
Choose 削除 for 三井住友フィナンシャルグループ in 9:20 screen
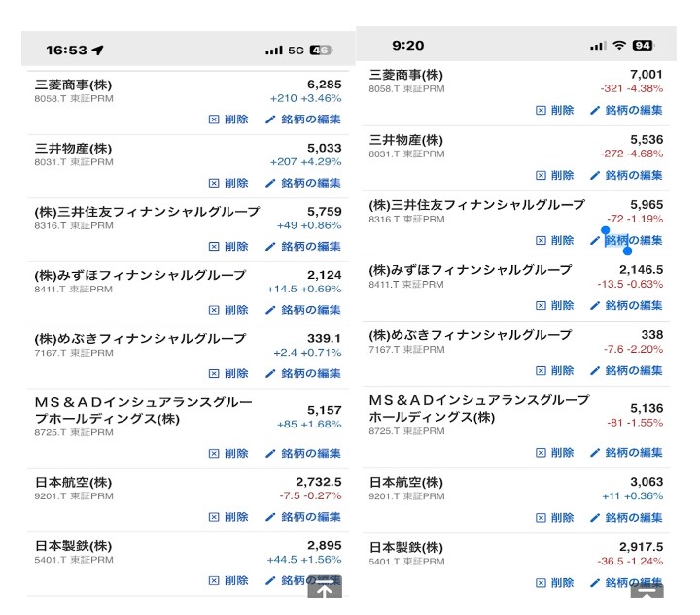coord(562,240)
